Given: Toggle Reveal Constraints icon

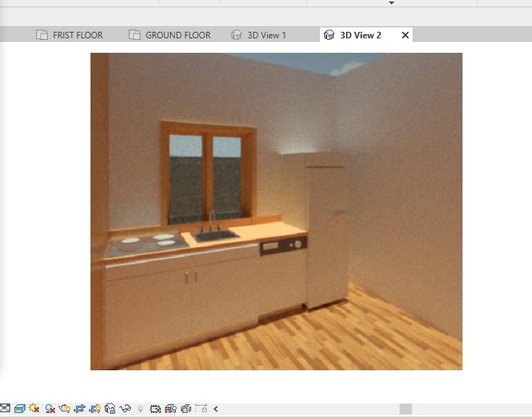Looking at the screenshot, I should pyautogui.click(x=201, y=408).
